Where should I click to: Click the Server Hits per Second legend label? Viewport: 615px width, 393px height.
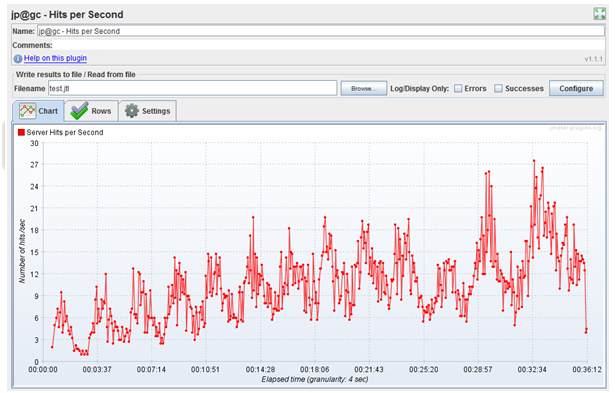click(65, 133)
